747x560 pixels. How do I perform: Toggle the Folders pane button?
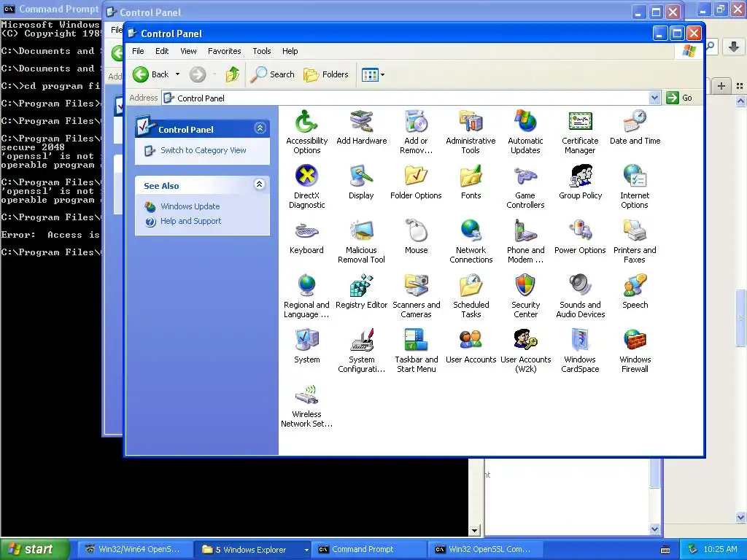click(x=326, y=74)
